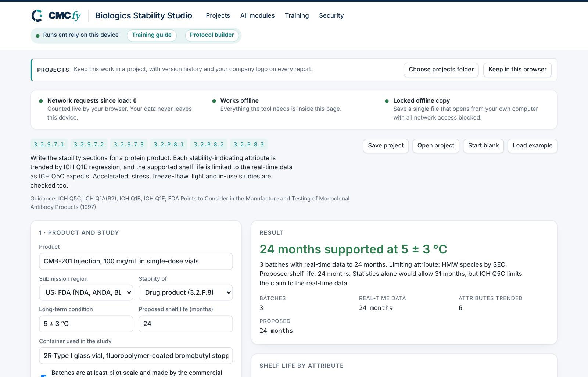Open the Projects menu item
Image resolution: width=588 pixels, height=377 pixels.
pyautogui.click(x=218, y=15)
